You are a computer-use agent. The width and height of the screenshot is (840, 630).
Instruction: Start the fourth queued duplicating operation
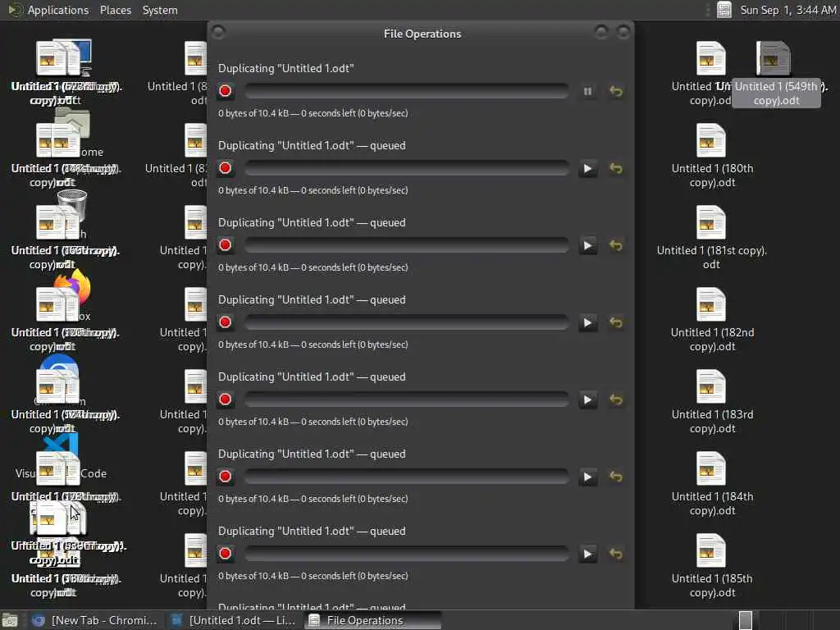tap(587, 400)
